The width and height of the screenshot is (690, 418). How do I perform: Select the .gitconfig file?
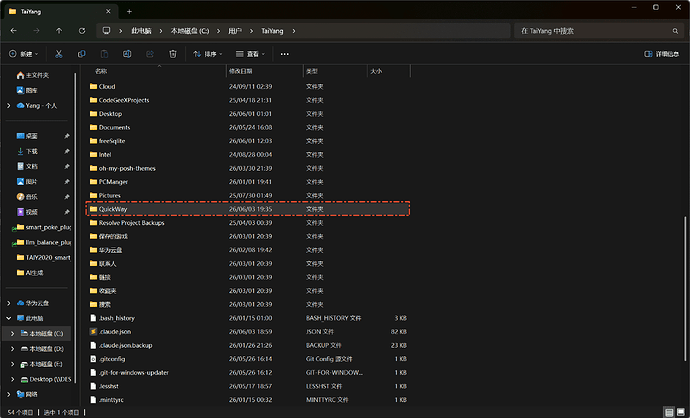pos(248,359)
